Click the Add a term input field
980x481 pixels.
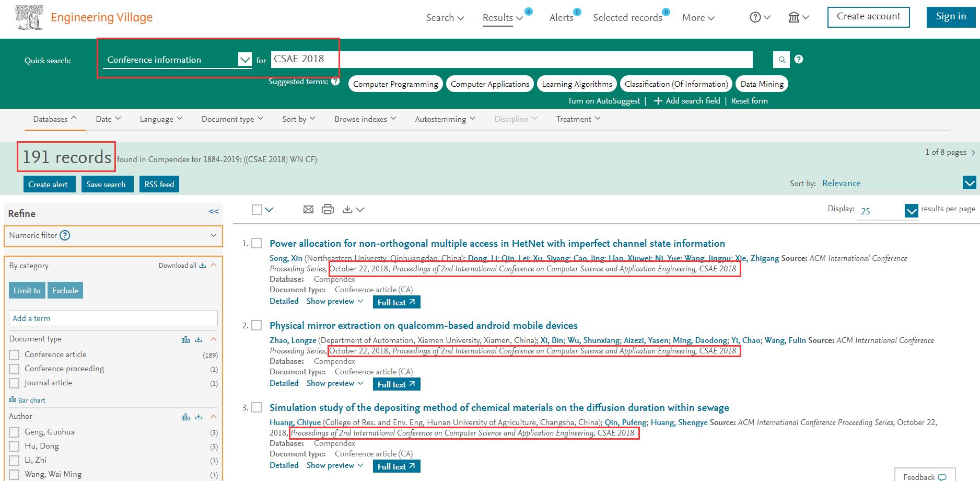click(x=113, y=318)
